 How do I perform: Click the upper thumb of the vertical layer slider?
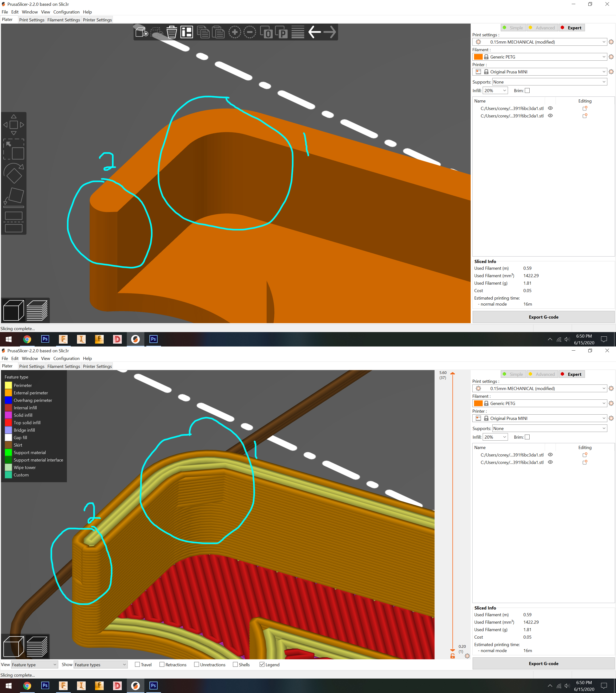(x=453, y=373)
